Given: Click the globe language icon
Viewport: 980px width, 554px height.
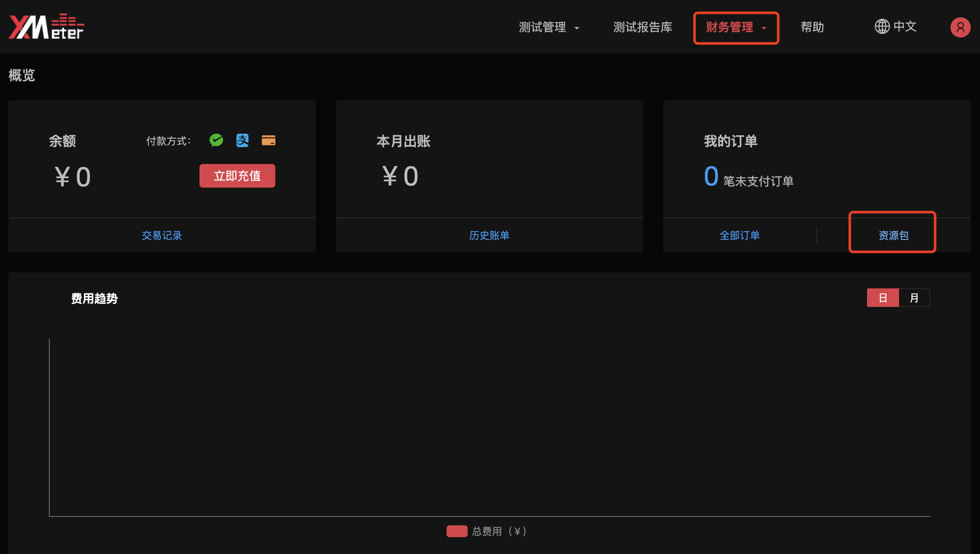Looking at the screenshot, I should [882, 27].
